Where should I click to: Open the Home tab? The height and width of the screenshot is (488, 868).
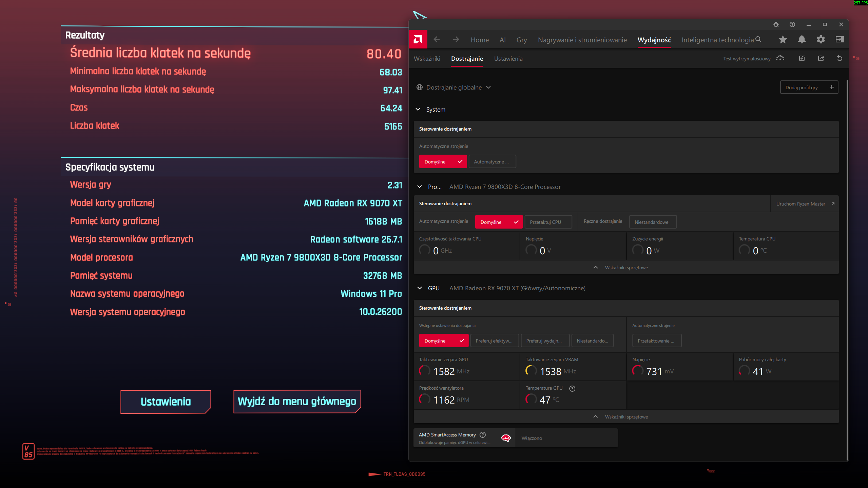point(480,40)
